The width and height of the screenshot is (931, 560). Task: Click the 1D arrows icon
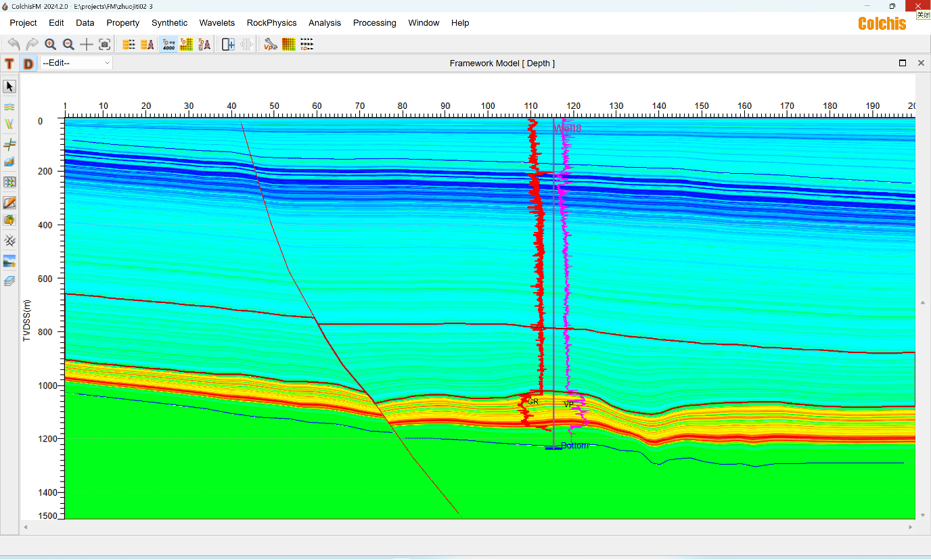click(306, 45)
